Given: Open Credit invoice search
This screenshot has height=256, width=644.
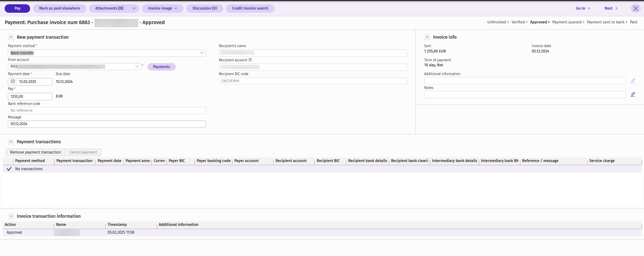Looking at the screenshot, I should pyautogui.click(x=250, y=8).
